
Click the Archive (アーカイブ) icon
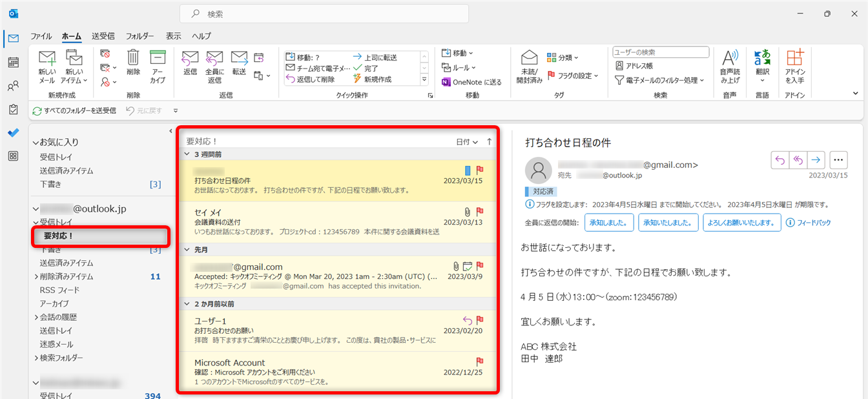158,59
